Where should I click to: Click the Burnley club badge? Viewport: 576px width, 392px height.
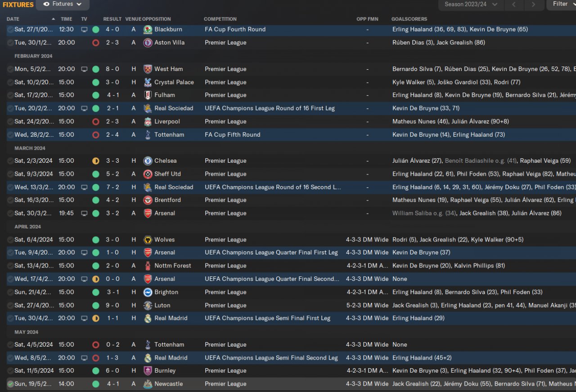pos(148,371)
